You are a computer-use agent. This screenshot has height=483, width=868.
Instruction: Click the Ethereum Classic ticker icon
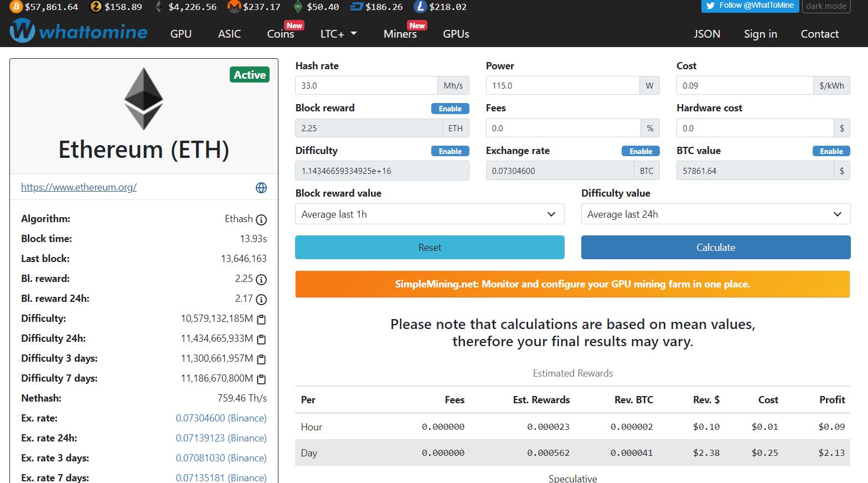(x=298, y=7)
